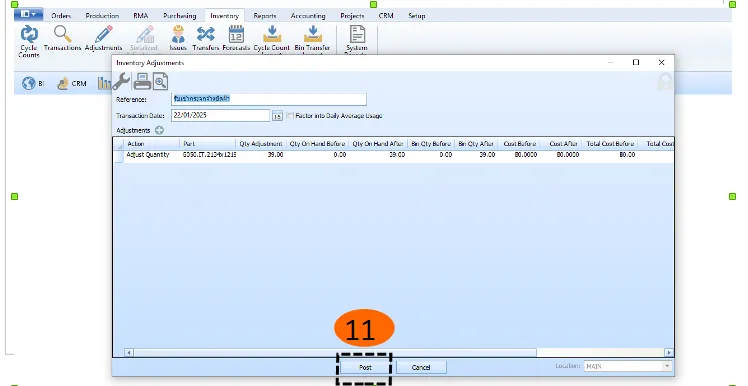This screenshot has width=748, height=386.
Task: Click the printer icon in Inventory Adjustments
Action: tap(142, 82)
